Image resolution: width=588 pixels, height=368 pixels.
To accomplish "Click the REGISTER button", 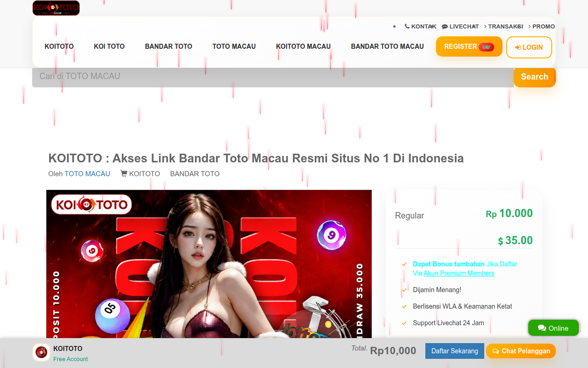I will point(469,46).
